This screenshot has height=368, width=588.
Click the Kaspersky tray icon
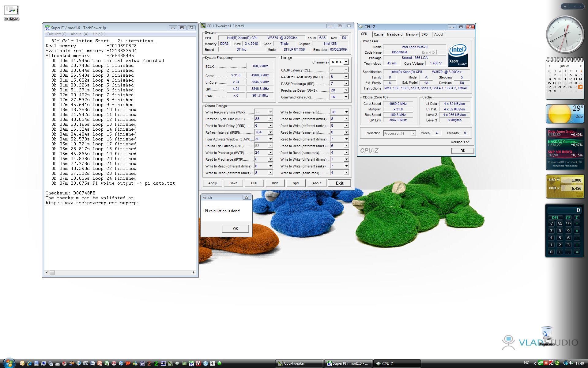coord(551,363)
